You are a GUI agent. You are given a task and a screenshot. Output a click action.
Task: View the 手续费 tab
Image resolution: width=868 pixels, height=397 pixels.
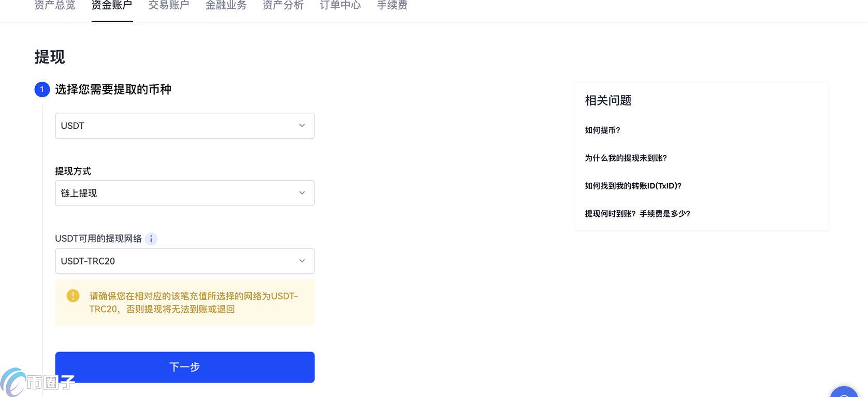392,6
